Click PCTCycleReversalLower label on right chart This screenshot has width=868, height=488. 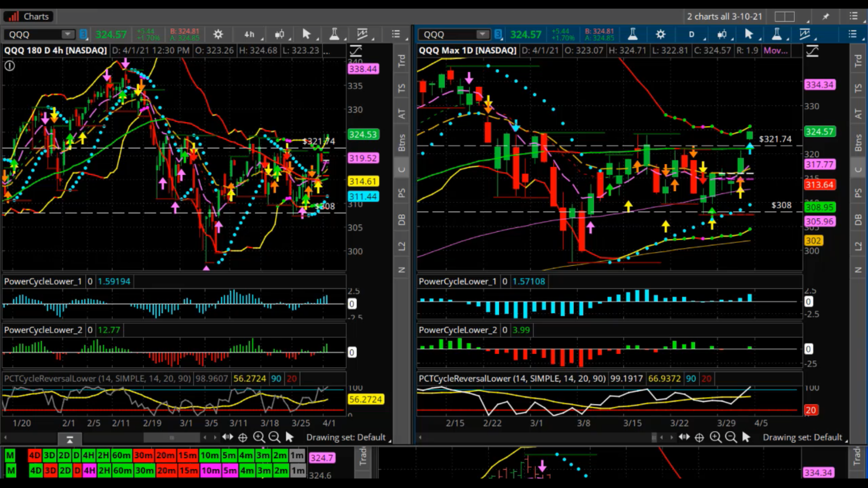point(512,379)
